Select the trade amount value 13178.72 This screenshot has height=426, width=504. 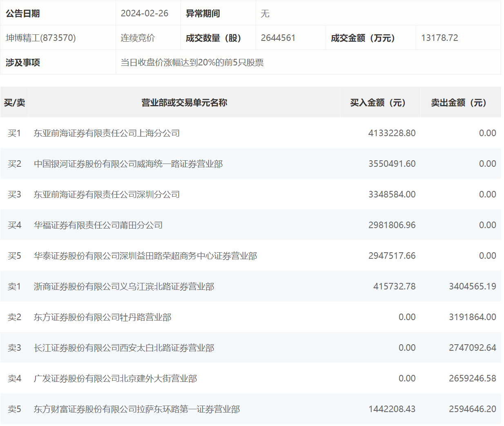[x=439, y=38]
